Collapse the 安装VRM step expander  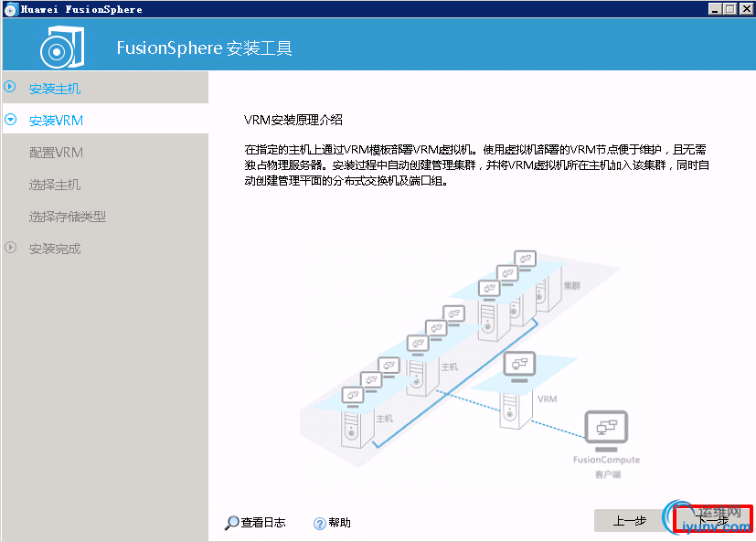point(10,119)
